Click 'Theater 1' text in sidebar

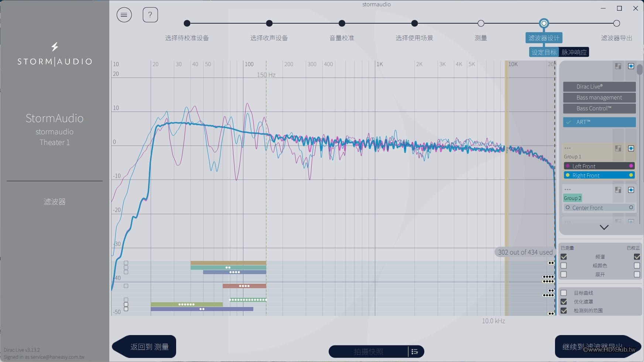[x=55, y=142]
